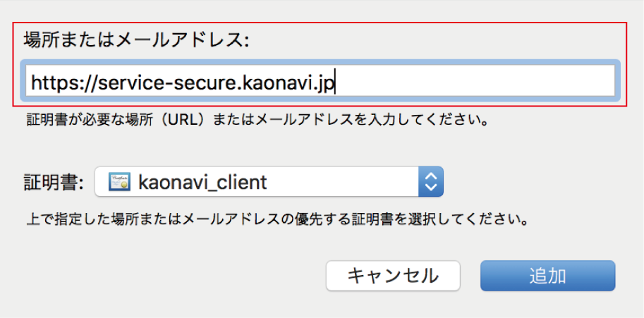644x318 pixels.
Task: Place cursor after '.jp' in URL field
Action: [x=336, y=81]
